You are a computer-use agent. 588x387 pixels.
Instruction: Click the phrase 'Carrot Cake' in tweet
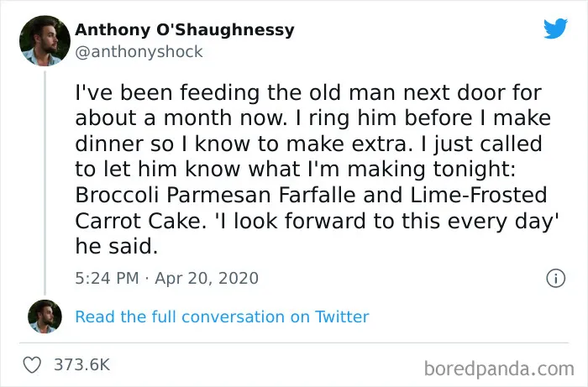coord(139,221)
